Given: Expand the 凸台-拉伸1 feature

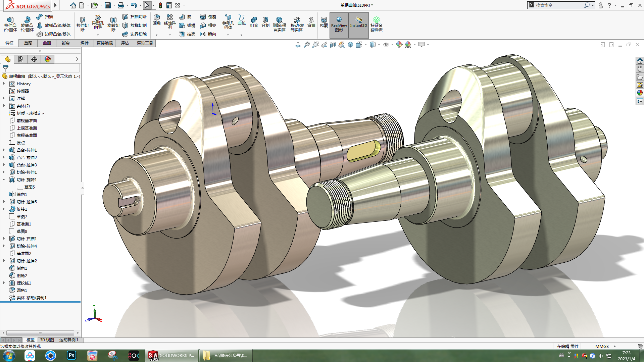Looking at the screenshot, I should [x=4, y=150].
